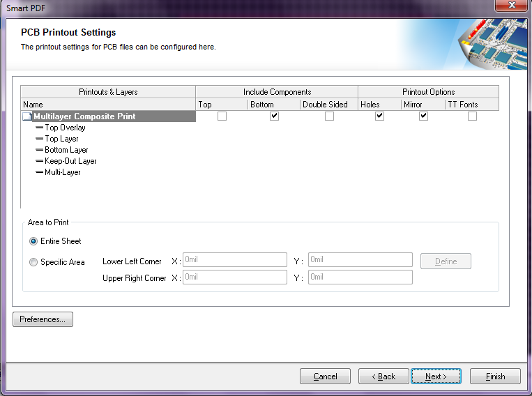
Task: Click the Bottom Layer line icon
Action: coord(39,150)
